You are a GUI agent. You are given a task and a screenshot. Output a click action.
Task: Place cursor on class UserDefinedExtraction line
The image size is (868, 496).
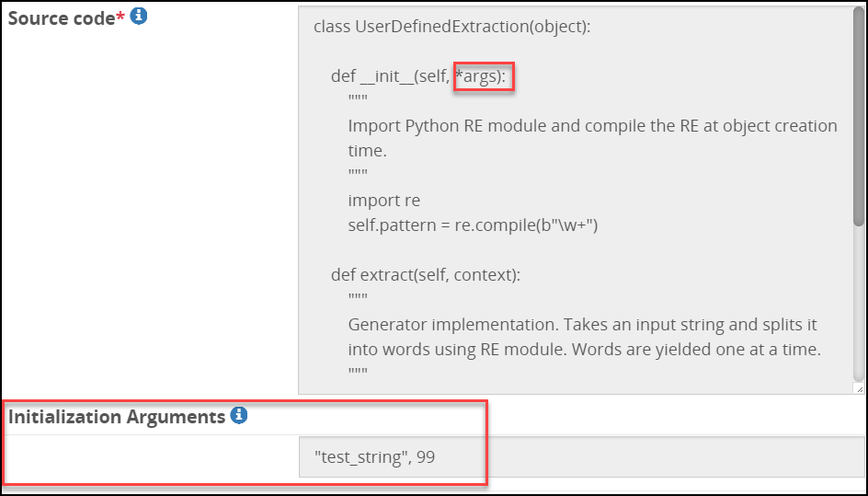[x=451, y=27]
